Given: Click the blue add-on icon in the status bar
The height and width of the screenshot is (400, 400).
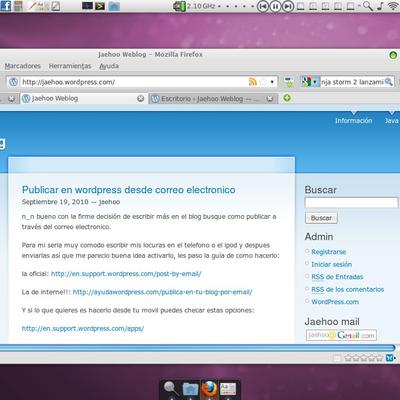Looking at the screenshot, I should pyautogui.click(x=389, y=358).
